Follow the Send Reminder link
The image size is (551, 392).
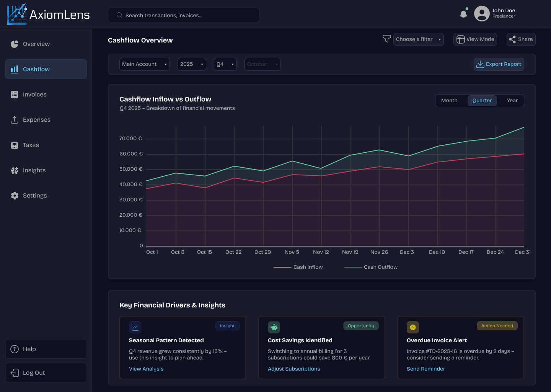click(x=426, y=369)
